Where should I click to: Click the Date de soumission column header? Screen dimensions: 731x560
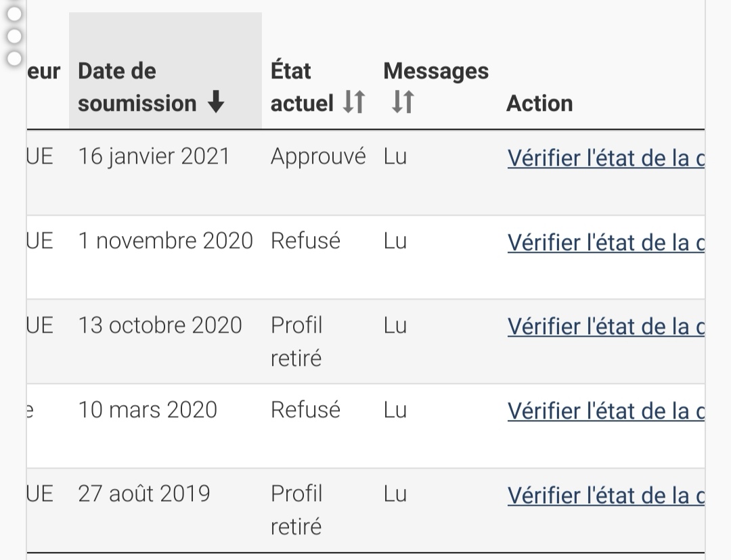(165, 70)
